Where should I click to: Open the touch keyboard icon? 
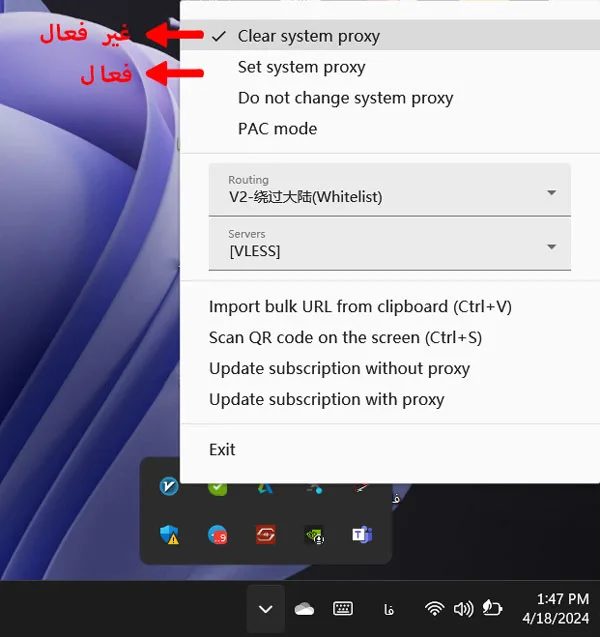tap(343, 608)
